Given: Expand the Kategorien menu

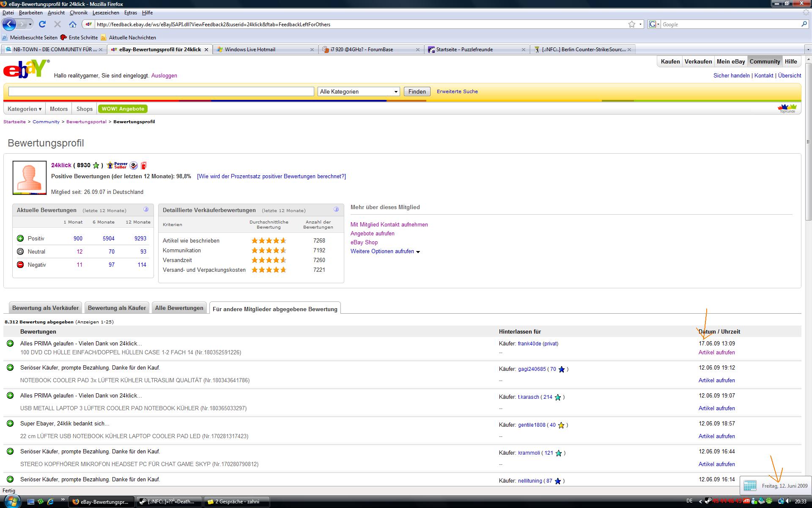Looking at the screenshot, I should (25, 109).
